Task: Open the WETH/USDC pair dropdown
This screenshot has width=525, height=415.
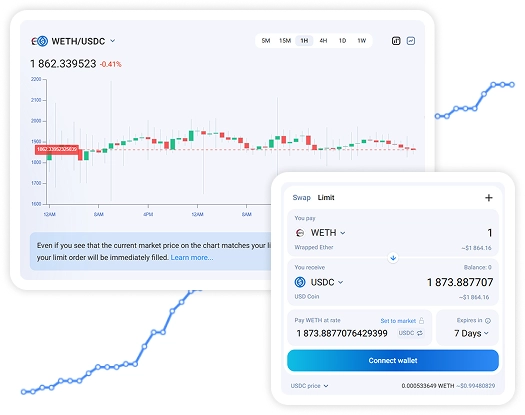Action: point(112,41)
